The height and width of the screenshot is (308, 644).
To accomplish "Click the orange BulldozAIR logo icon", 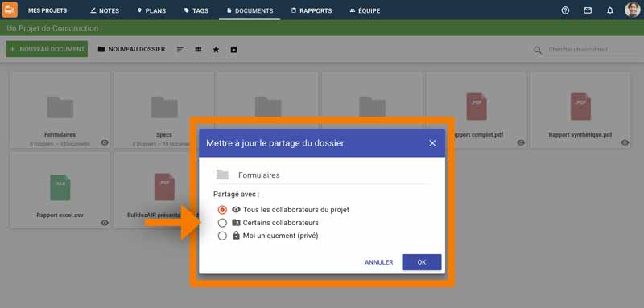I will (x=10, y=10).
